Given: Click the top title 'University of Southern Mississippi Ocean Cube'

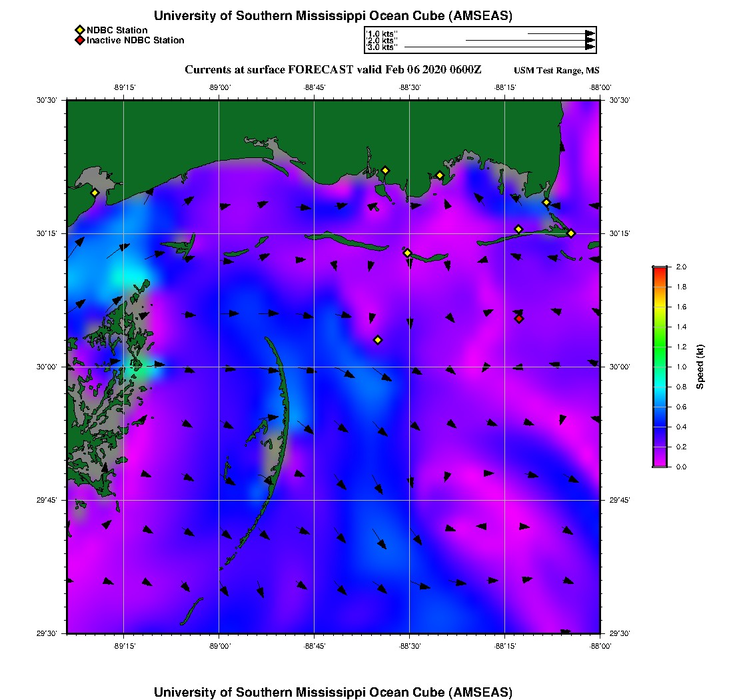Looking at the screenshot, I should (x=333, y=16).
